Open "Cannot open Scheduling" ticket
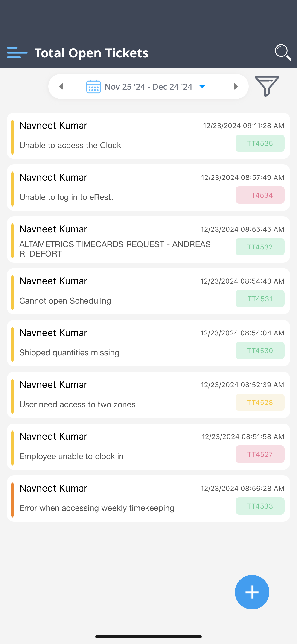The image size is (297, 644). [x=65, y=301]
